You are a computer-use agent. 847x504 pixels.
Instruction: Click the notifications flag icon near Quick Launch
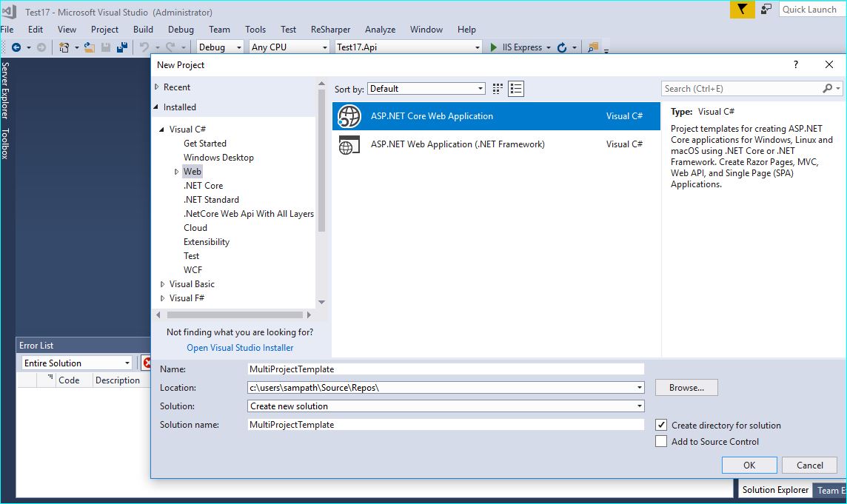point(741,9)
